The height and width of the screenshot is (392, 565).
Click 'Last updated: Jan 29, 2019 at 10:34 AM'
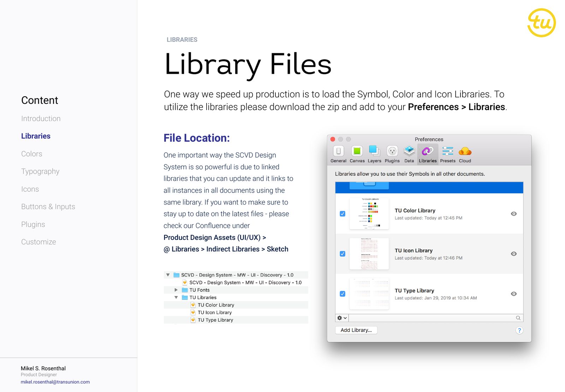436,298
